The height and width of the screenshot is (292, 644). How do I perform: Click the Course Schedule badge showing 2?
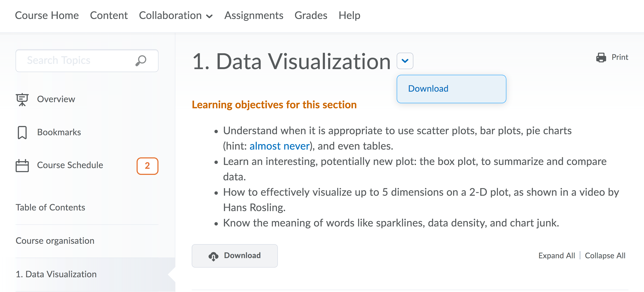tap(147, 166)
